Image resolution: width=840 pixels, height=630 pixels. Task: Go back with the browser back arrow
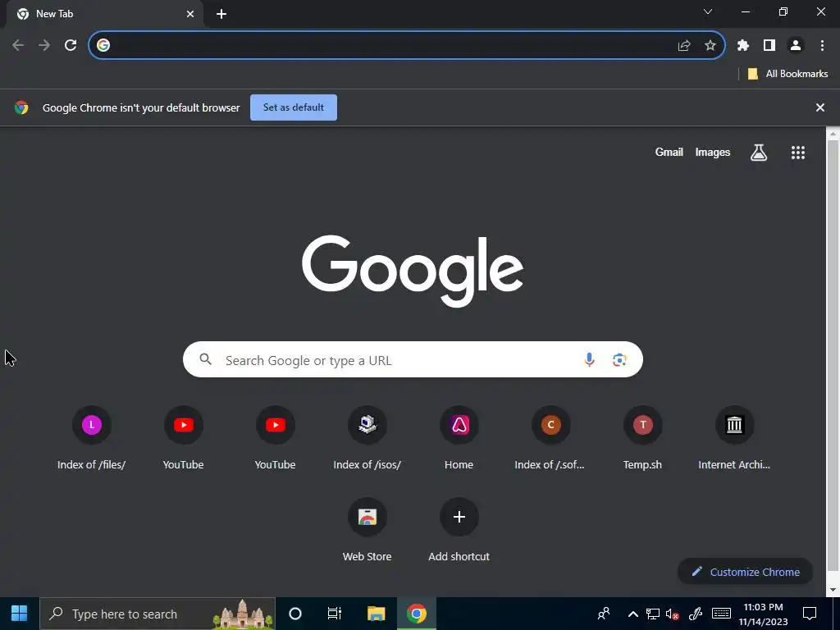point(18,46)
